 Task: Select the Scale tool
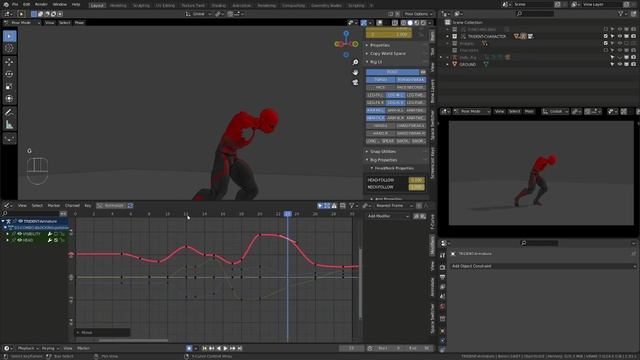coord(9,87)
